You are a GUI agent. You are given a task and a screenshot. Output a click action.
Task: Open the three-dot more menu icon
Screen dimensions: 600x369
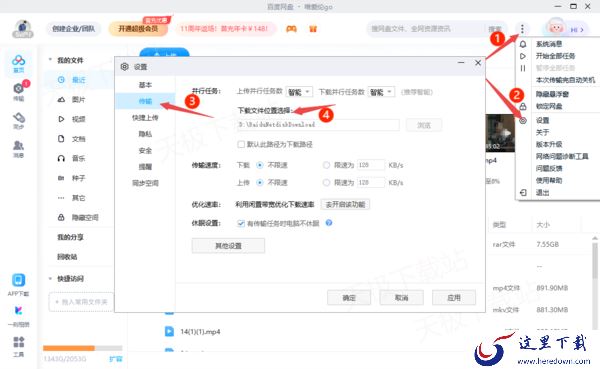click(x=522, y=29)
